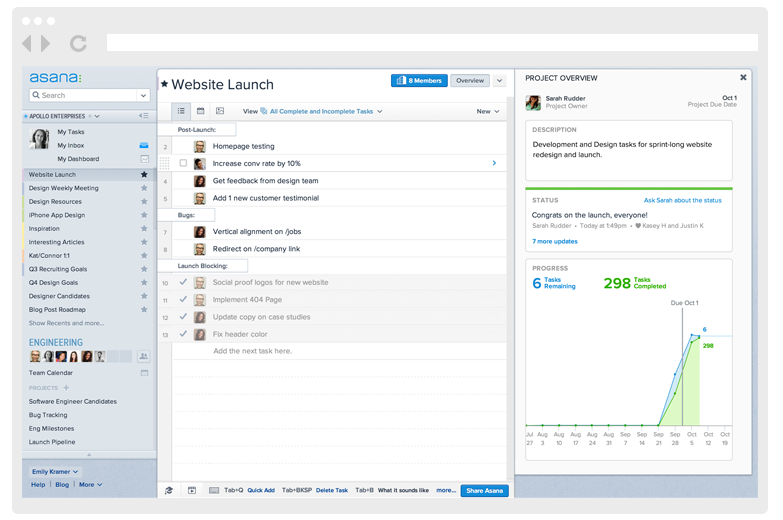Select Bug Tracking in Engineering projects
This screenshot has height=520, width=783.
click(48, 415)
